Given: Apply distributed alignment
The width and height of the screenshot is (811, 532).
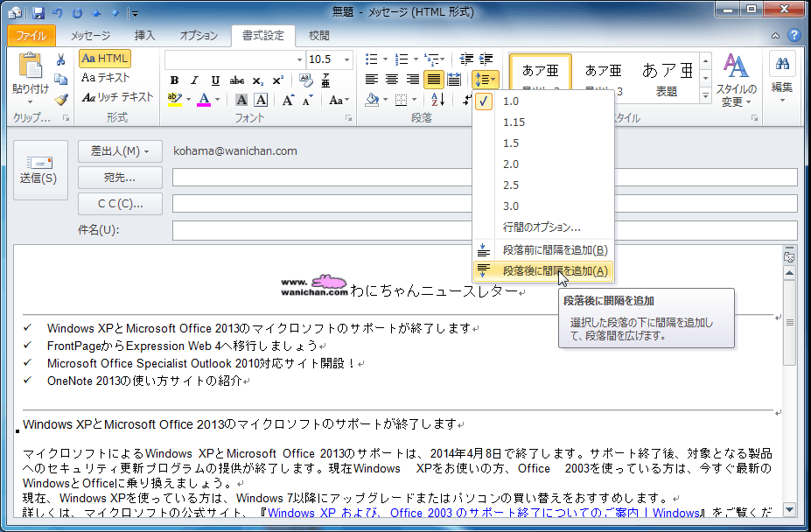Looking at the screenshot, I should [x=453, y=79].
